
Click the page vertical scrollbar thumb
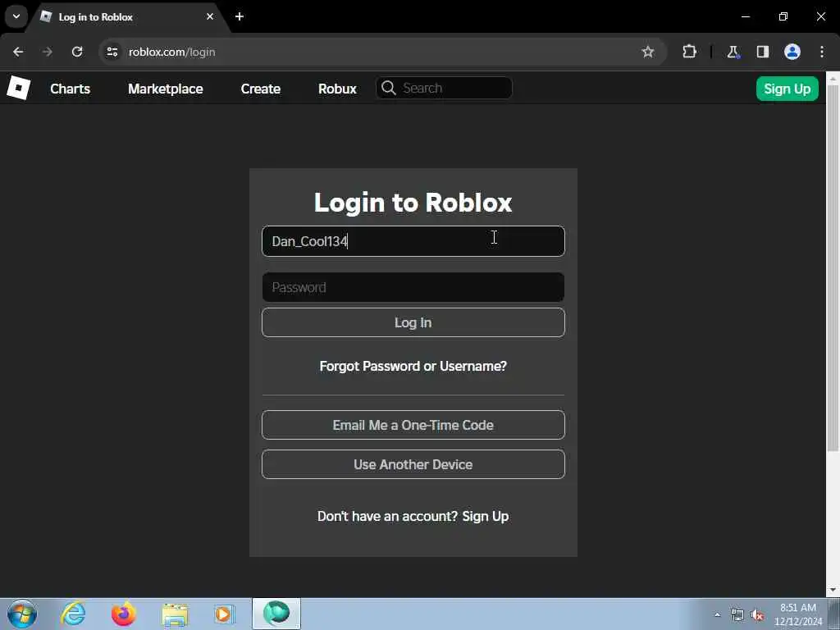833,267
